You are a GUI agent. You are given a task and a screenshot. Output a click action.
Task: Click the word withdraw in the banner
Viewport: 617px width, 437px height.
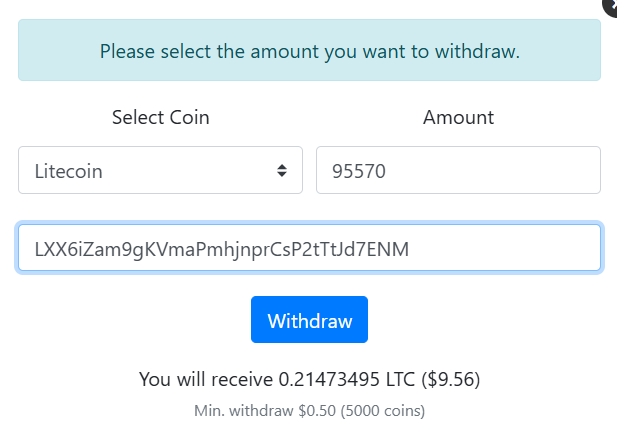477,52
